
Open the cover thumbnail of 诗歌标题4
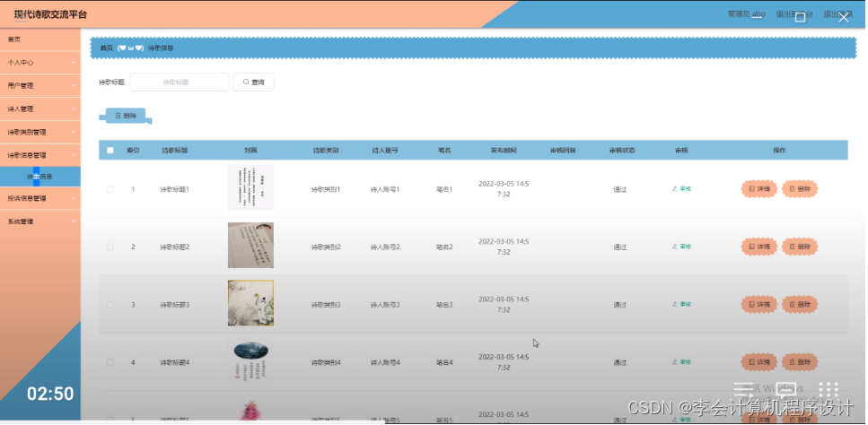pos(250,360)
